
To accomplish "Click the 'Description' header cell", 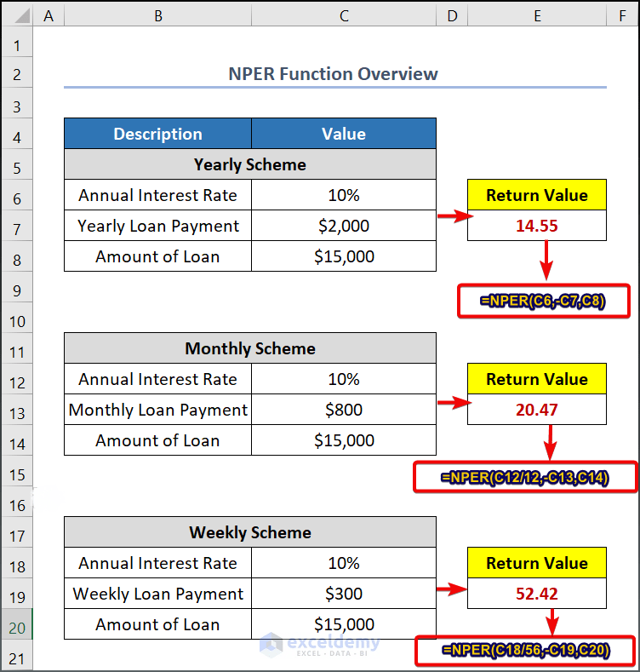I will coord(157,134).
